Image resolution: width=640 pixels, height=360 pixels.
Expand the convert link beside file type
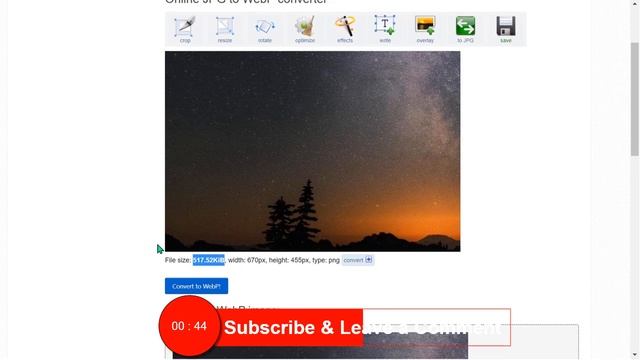tap(358, 260)
